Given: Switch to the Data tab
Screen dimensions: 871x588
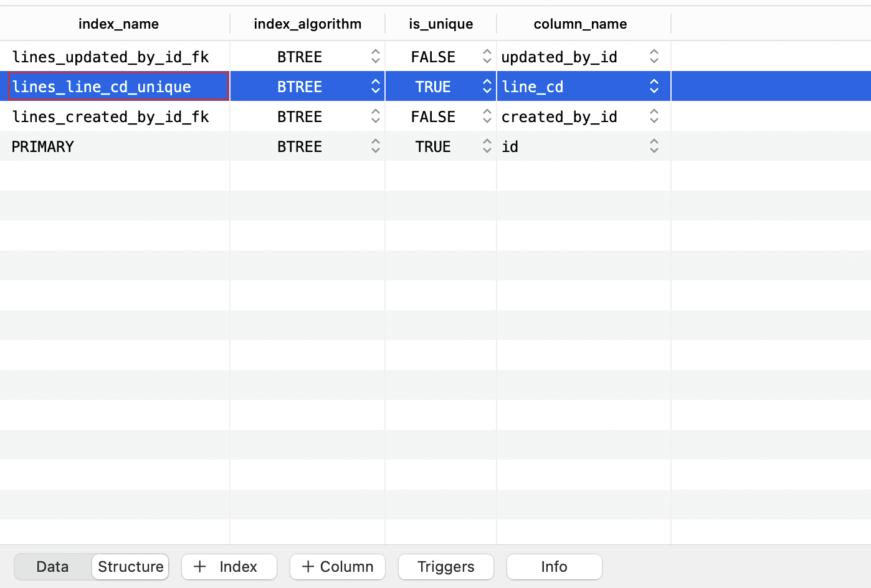Looking at the screenshot, I should tap(52, 567).
